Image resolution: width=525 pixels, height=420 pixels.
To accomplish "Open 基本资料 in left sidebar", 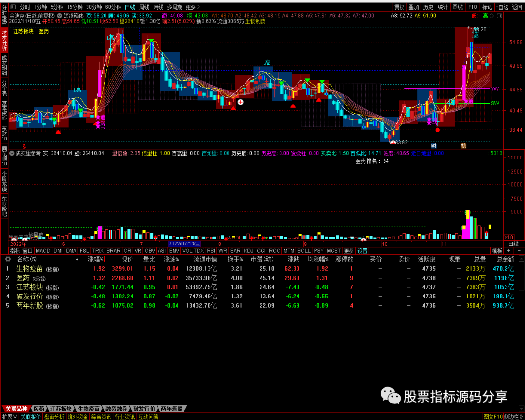I will coord(4,110).
